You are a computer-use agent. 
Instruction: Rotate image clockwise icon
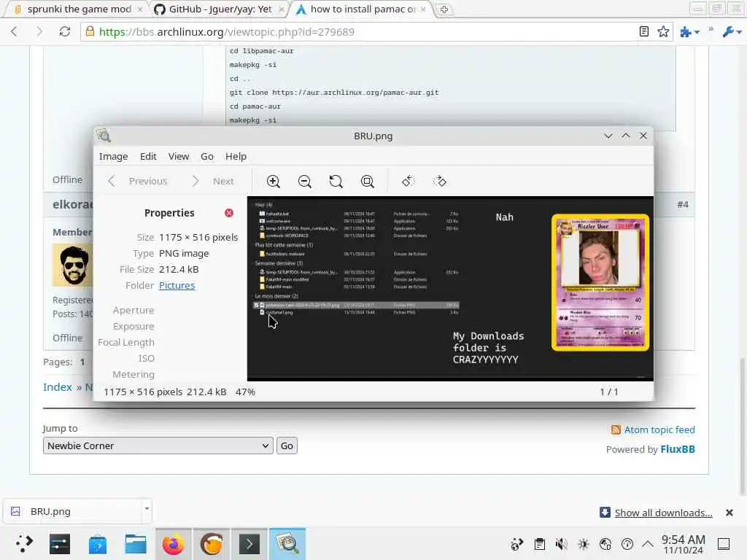coord(440,182)
